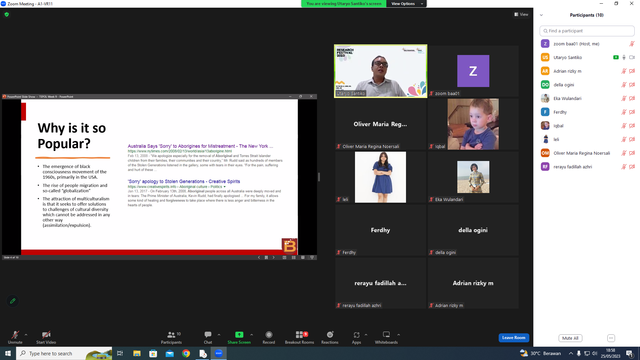640x360 pixels.
Task: Click the Leave Room button
Action: [513, 338]
